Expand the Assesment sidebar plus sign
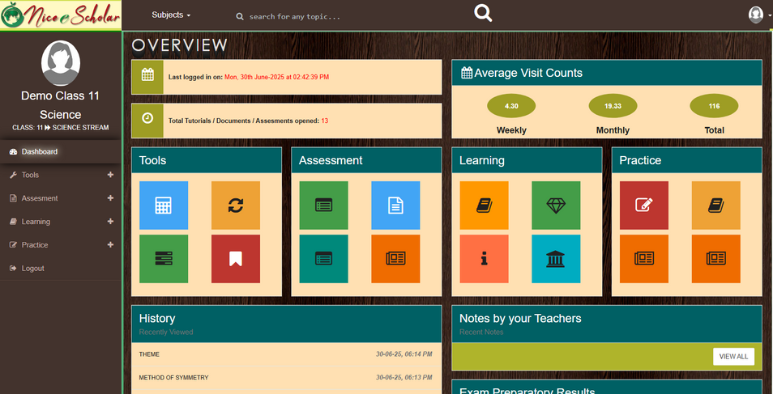The image size is (773, 394). (110, 198)
